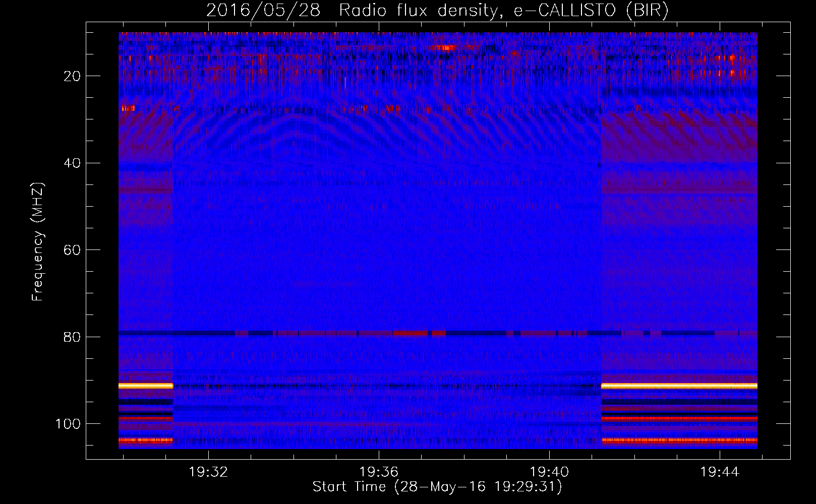Click the 20 frequency tick label
The width and height of the screenshot is (816, 504).
click(72, 76)
